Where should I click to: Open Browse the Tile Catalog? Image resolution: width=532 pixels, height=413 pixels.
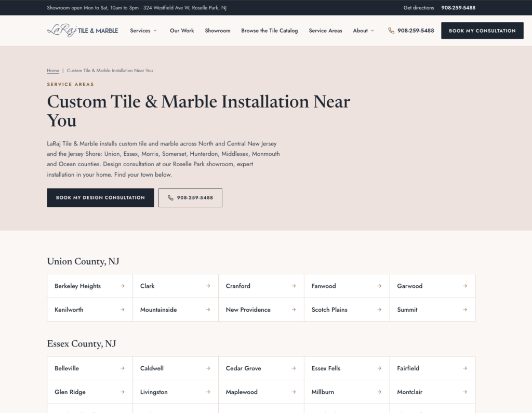point(270,31)
